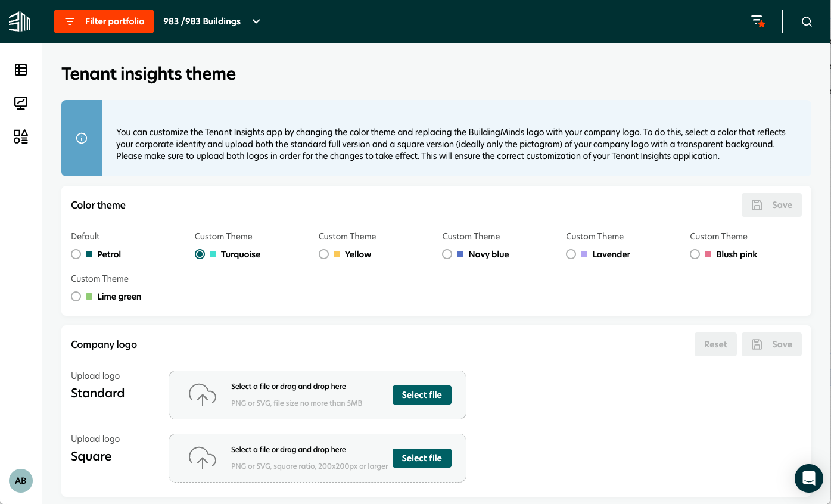This screenshot has height=504, width=831.
Task: Click the 'Default' label above Petrol
Action: pos(85,237)
